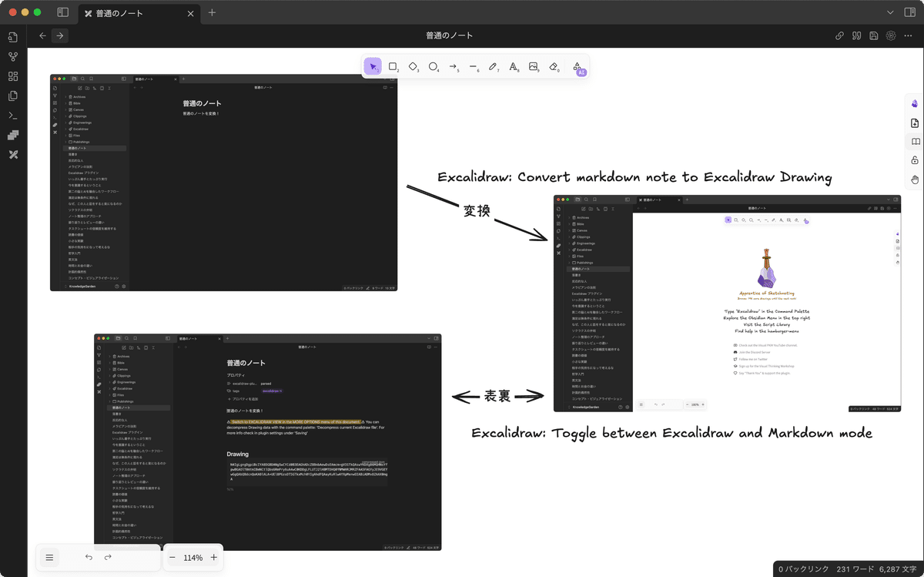Screen dimensions: 924x577
Task: Select the Arrow tool
Action: click(454, 67)
